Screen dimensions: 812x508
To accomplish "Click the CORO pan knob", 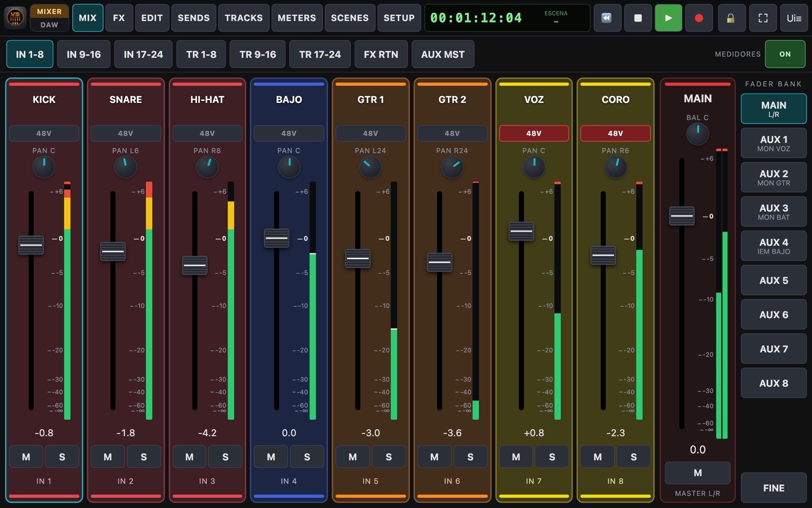I will click(615, 167).
